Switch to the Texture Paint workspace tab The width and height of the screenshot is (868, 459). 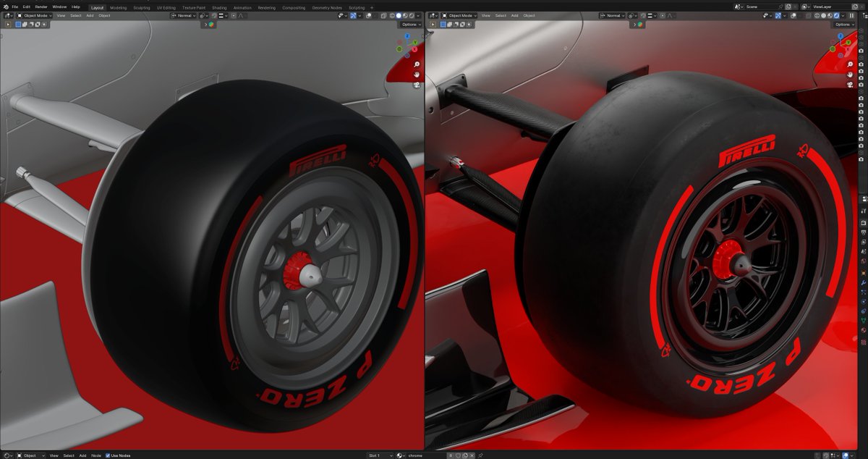pos(194,7)
